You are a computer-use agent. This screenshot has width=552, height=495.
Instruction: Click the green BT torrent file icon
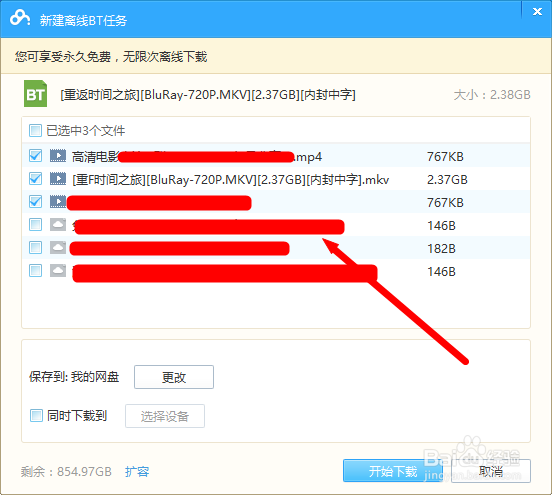click(x=35, y=94)
